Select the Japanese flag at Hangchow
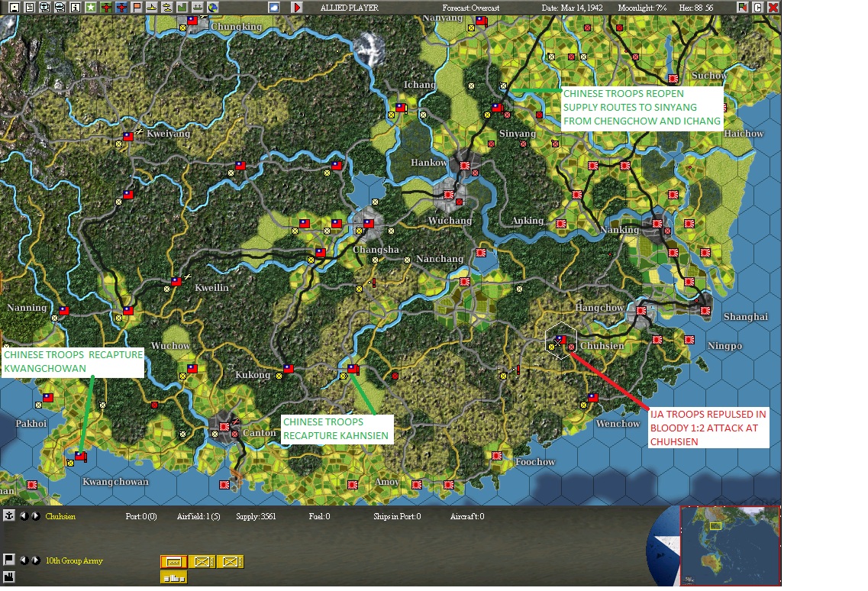The image size is (868, 591). 641,311
